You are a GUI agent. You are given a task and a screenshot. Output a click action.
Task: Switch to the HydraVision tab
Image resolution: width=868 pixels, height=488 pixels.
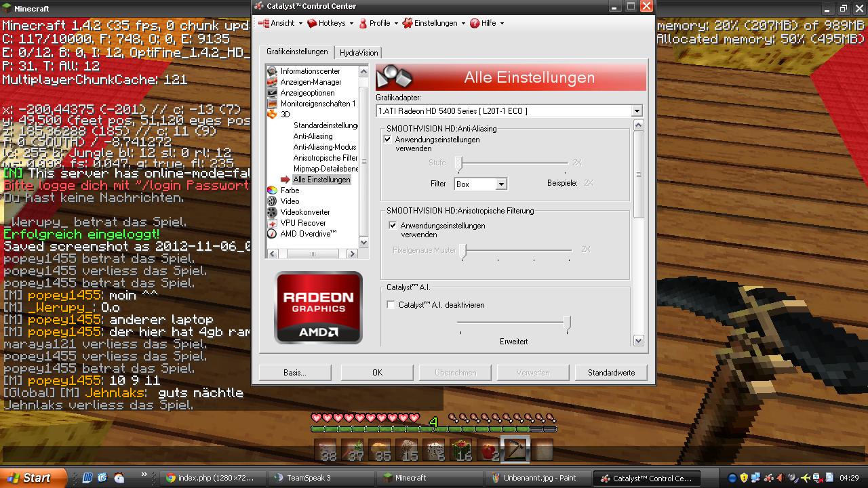(359, 53)
